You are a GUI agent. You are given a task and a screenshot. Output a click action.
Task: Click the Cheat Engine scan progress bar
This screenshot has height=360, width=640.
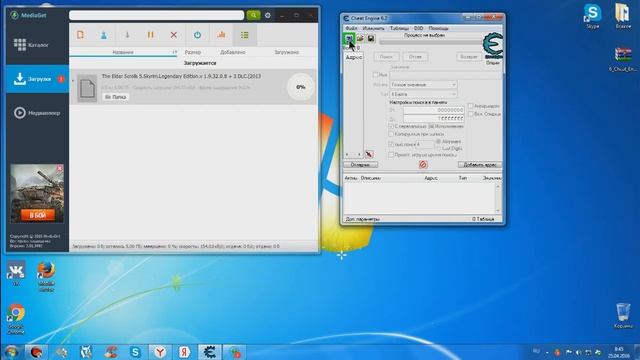point(431,42)
